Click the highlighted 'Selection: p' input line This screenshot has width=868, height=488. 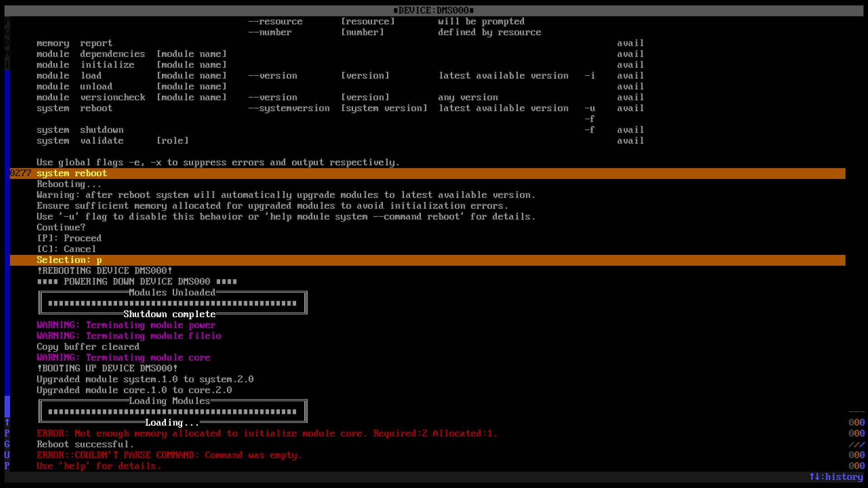tap(428, 260)
